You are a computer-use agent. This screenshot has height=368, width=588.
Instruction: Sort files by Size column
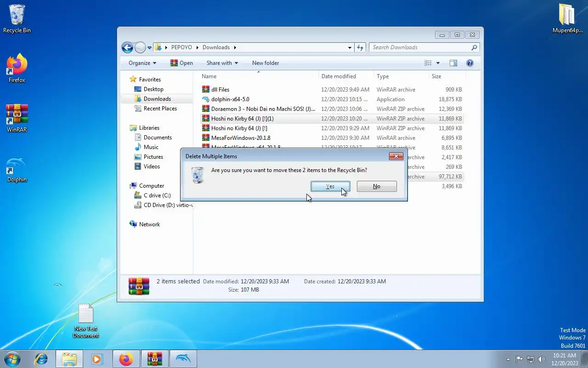point(447,76)
